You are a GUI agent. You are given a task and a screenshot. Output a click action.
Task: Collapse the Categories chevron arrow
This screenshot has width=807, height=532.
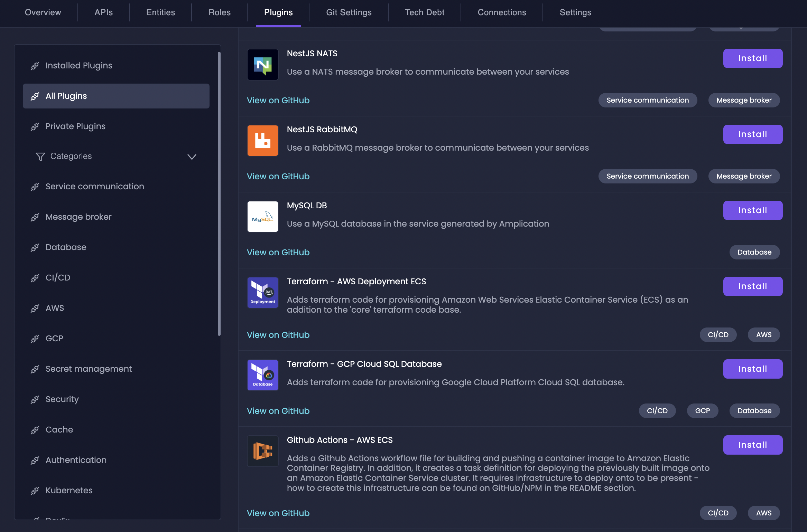[192, 156]
